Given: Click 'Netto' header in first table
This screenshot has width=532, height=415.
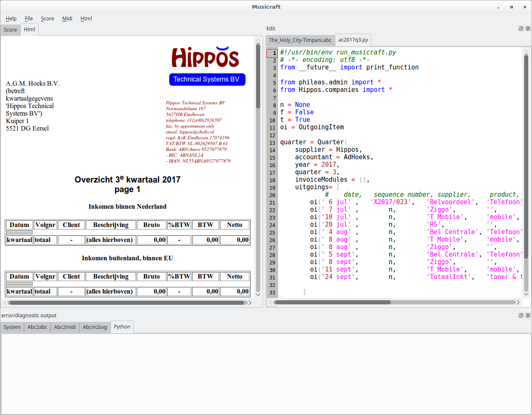Looking at the screenshot, I should (235, 225).
